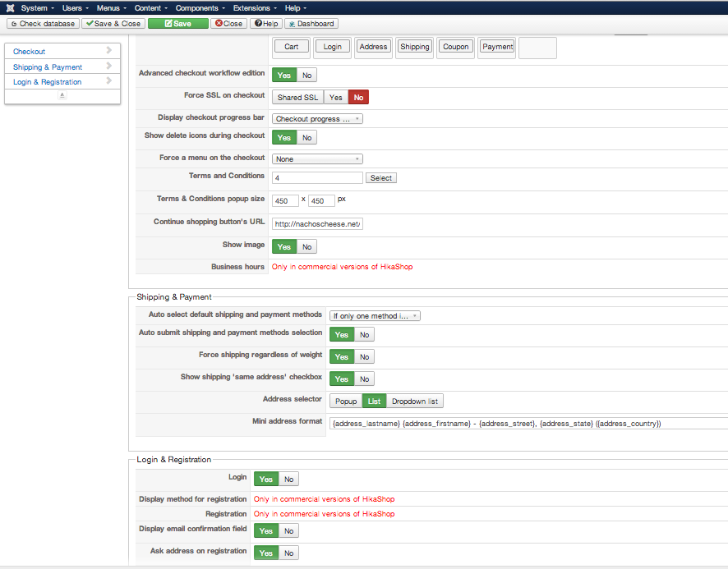
Task: Click the chevron next to Shipping & Payment
Action: [109, 66]
